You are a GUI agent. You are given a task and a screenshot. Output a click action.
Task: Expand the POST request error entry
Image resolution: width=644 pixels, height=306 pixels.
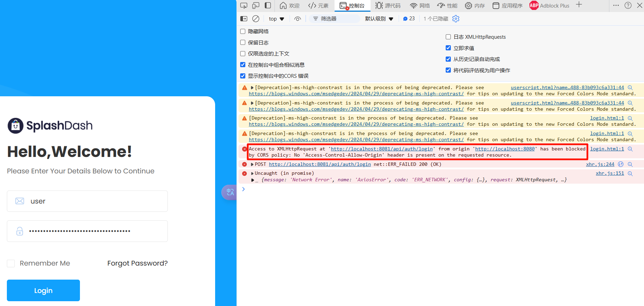click(252, 164)
